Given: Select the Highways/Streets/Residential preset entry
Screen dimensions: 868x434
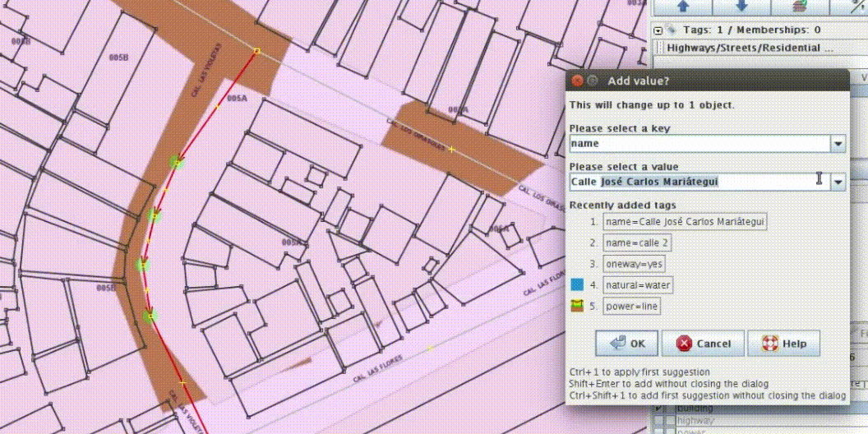Looking at the screenshot, I should (x=750, y=48).
